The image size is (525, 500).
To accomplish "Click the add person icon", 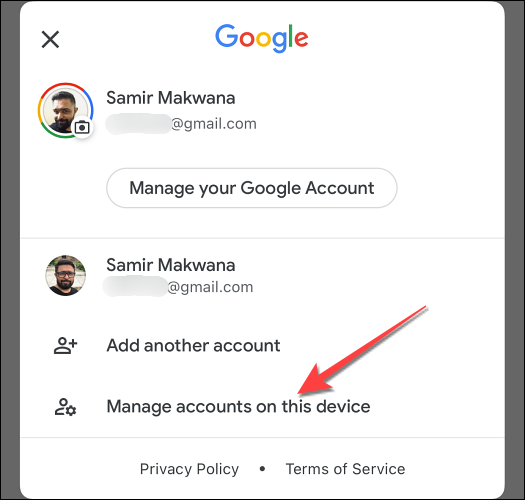I will pyautogui.click(x=66, y=346).
